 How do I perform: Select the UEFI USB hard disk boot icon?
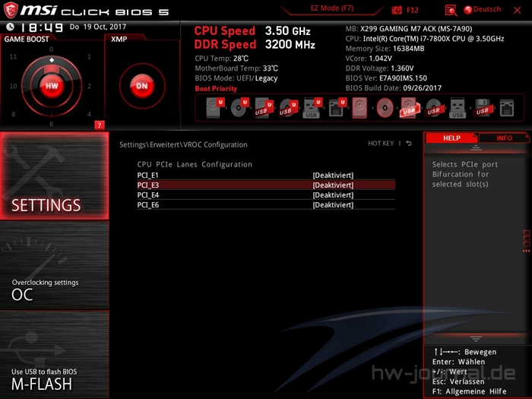264,108
